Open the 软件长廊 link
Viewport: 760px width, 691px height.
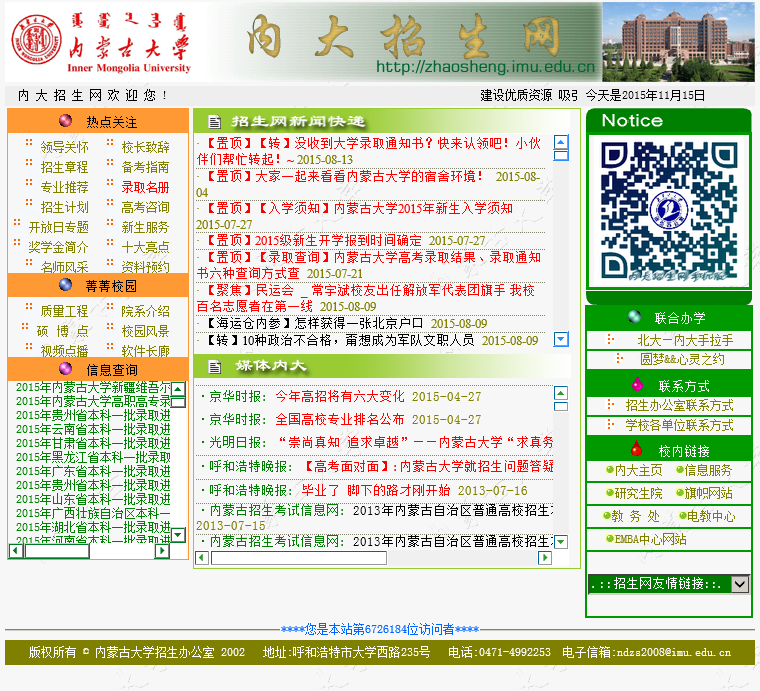coord(145,351)
